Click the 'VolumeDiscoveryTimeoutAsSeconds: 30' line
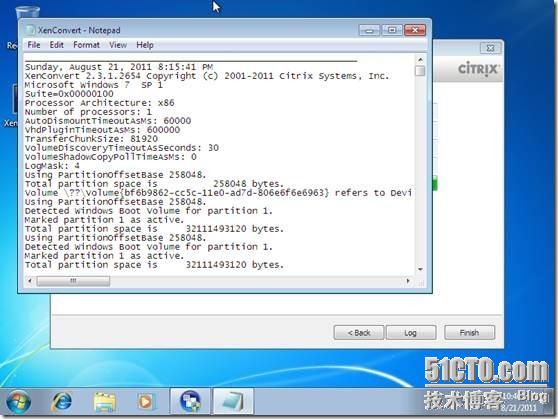The image size is (558, 419). [122, 148]
